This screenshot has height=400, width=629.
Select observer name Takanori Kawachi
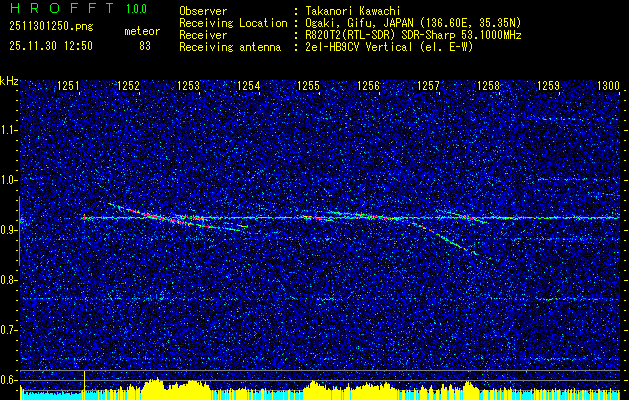[x=353, y=11]
